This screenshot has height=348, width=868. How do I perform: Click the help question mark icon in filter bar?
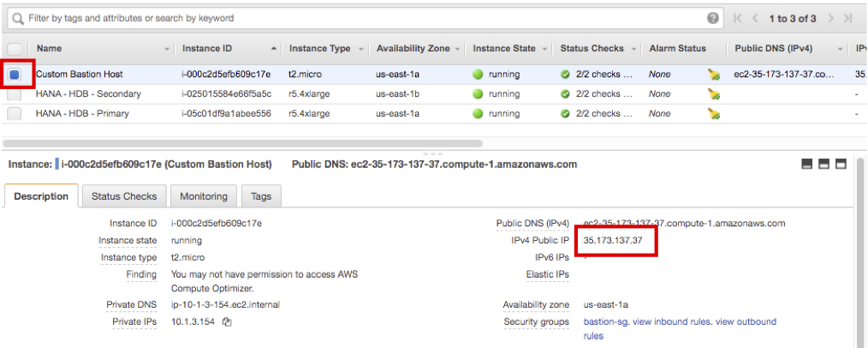[713, 18]
